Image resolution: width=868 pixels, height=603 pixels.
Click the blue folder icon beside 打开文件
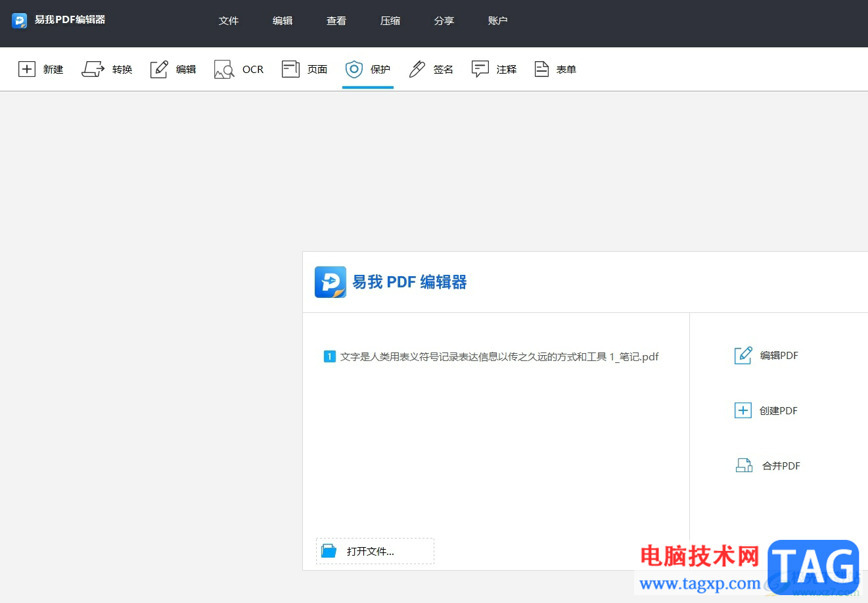point(329,551)
